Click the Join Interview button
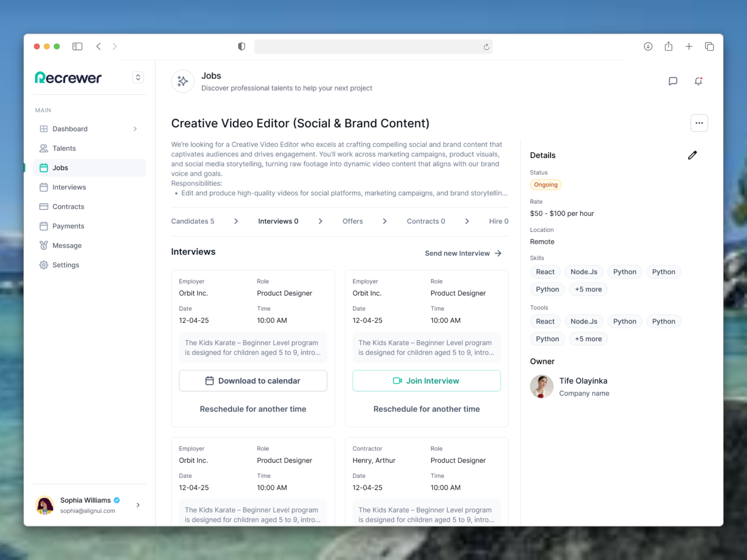 426,381
